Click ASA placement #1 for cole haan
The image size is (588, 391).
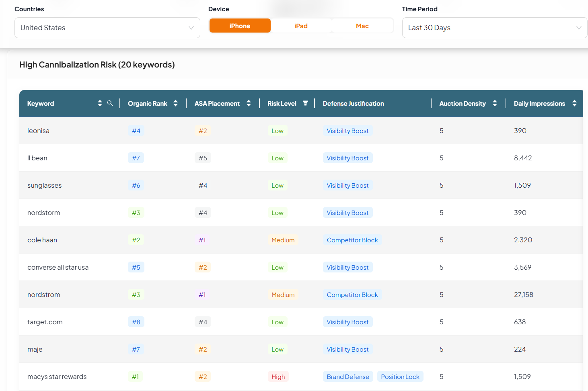(x=202, y=240)
